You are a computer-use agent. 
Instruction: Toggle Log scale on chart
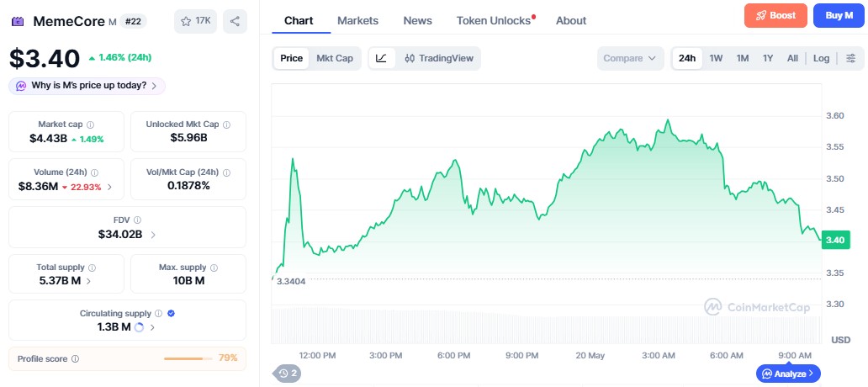tap(821, 58)
